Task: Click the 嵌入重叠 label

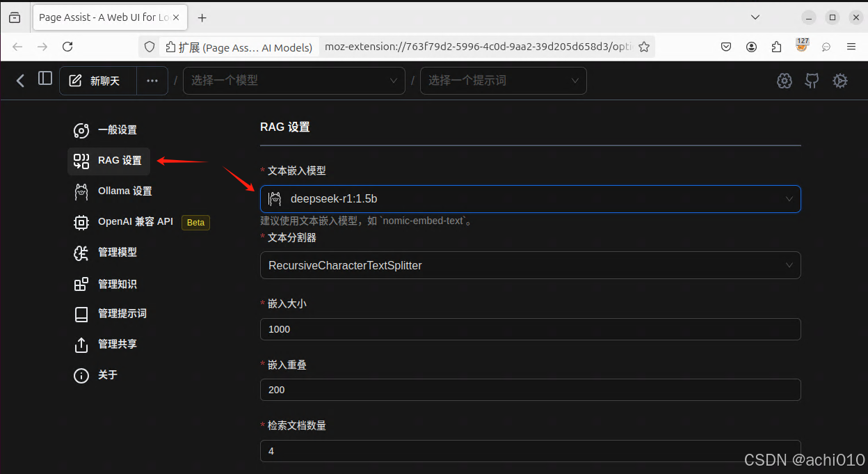Action: [287, 365]
